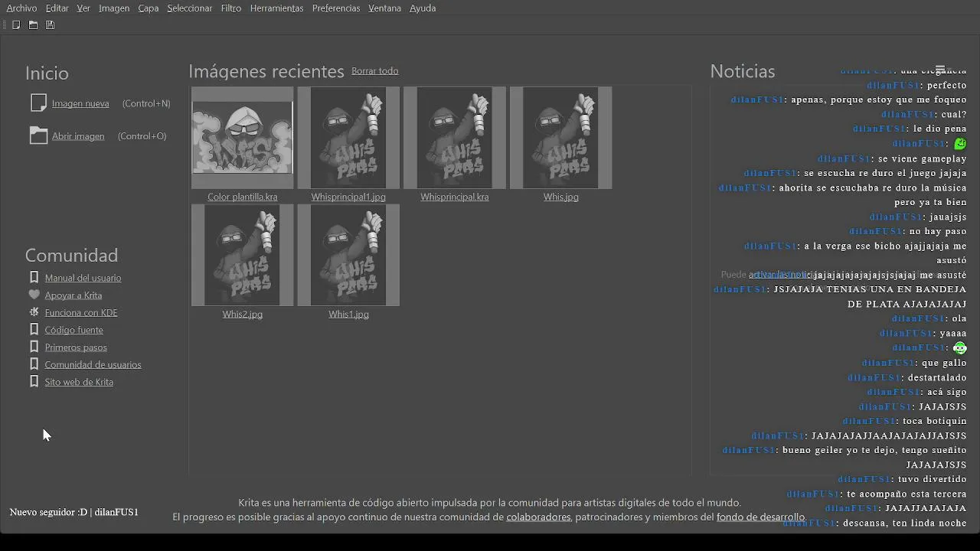
Task: Open the Filtro menu
Action: (x=230, y=8)
